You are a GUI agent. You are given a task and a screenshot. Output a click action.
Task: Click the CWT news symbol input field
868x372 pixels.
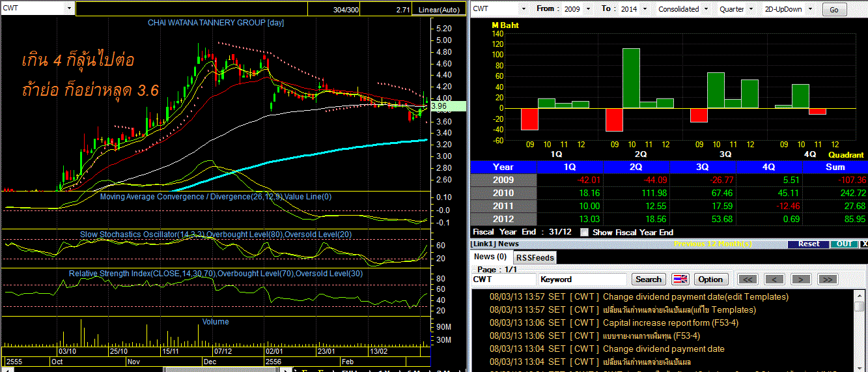[x=504, y=279]
